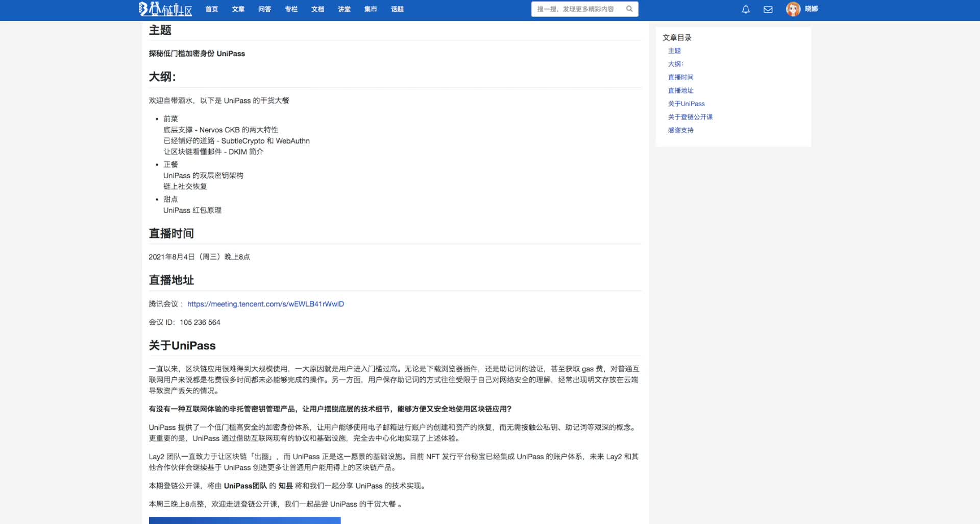Click the bold question starting 有没有一种互联网体验

330,409
